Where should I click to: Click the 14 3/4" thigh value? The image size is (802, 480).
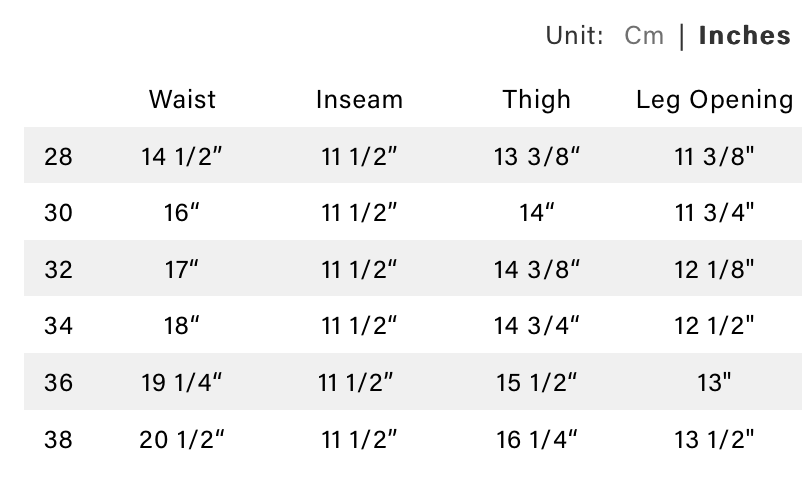tap(537, 325)
